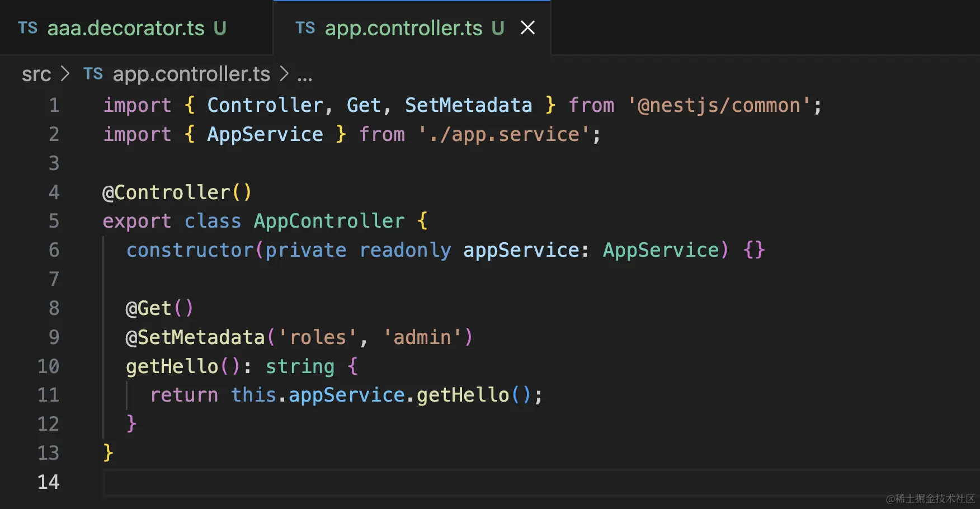980x509 pixels.
Task: Select the app.controller.ts tab title
Action: (403, 28)
